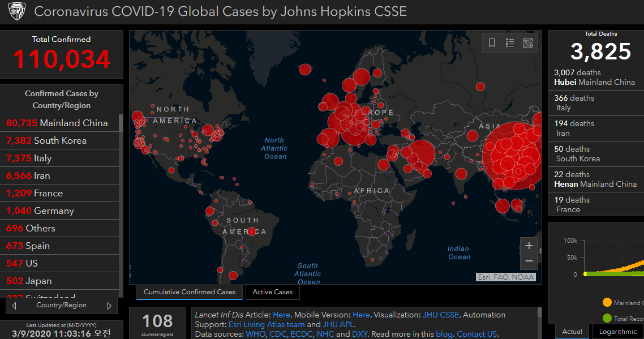Open the basemap gallery grid icon
This screenshot has width=644, height=339.
tap(528, 43)
